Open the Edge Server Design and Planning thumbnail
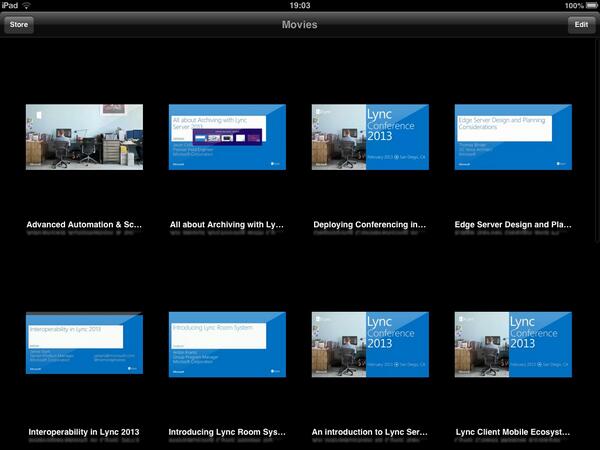Image resolution: width=600 pixels, height=450 pixels. [513, 137]
